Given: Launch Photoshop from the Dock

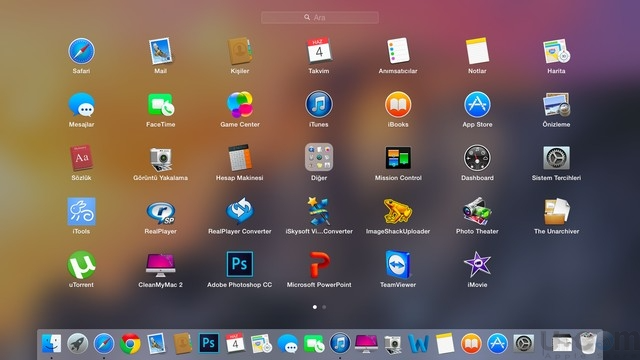Looking at the screenshot, I should pos(209,343).
